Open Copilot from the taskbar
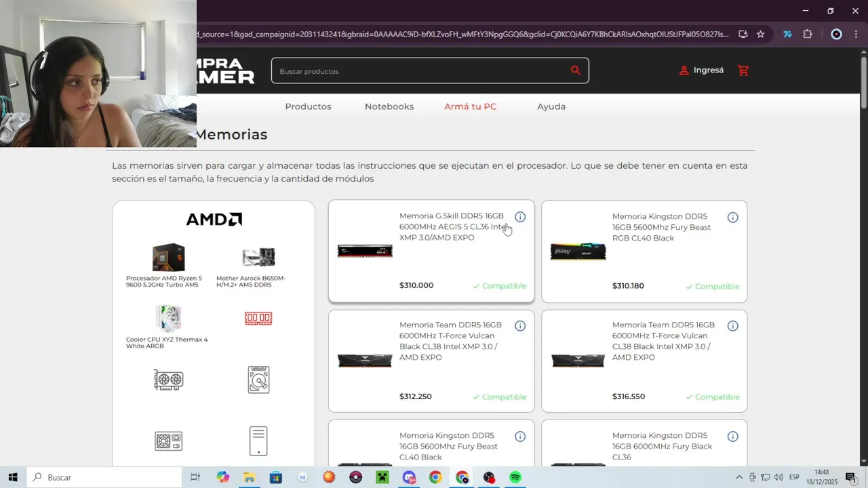This screenshot has width=868, height=488. tap(223, 477)
